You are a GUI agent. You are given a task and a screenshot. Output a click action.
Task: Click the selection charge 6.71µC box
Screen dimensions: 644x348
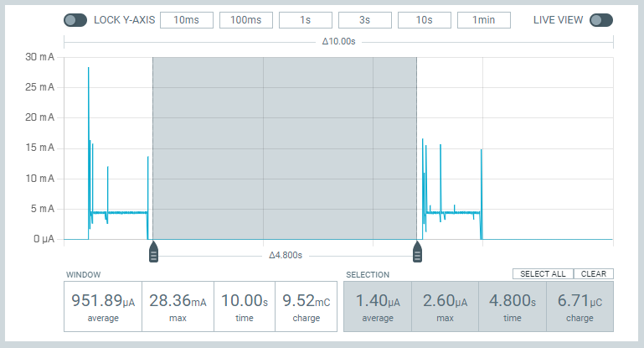coord(580,306)
